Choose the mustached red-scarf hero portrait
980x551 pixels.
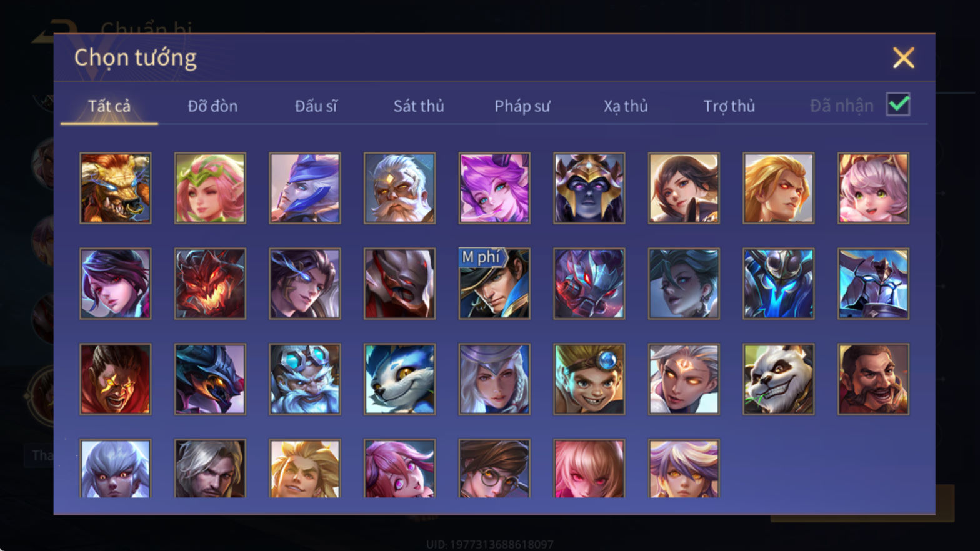873,379
